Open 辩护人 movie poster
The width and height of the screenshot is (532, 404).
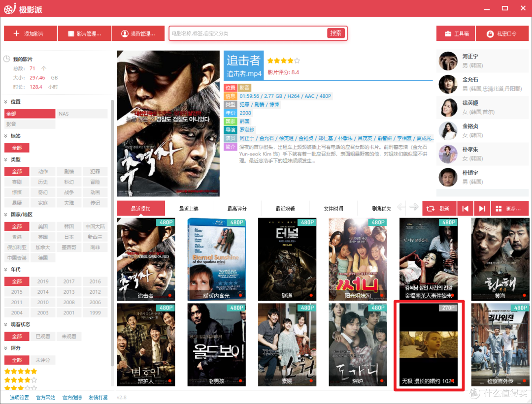pos(146,344)
